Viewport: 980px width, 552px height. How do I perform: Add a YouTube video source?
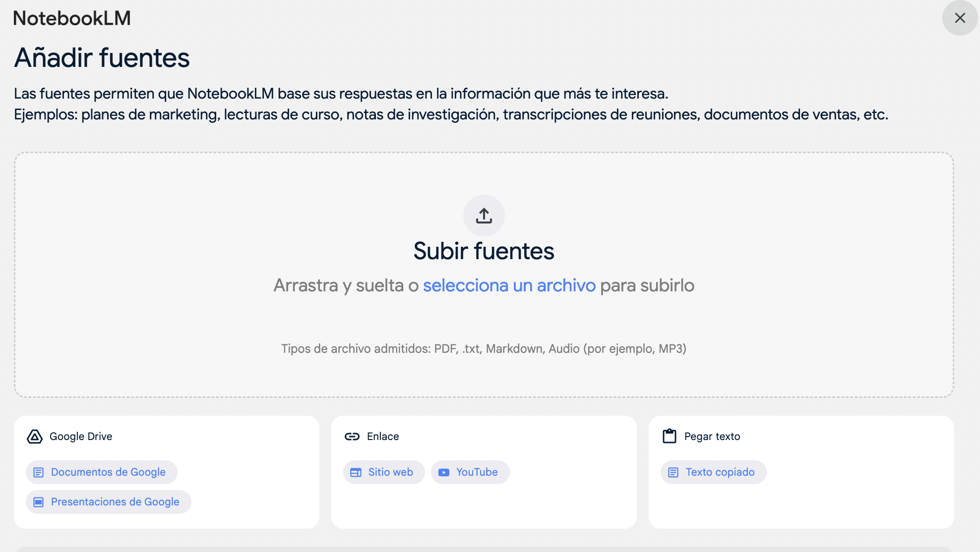tap(470, 472)
